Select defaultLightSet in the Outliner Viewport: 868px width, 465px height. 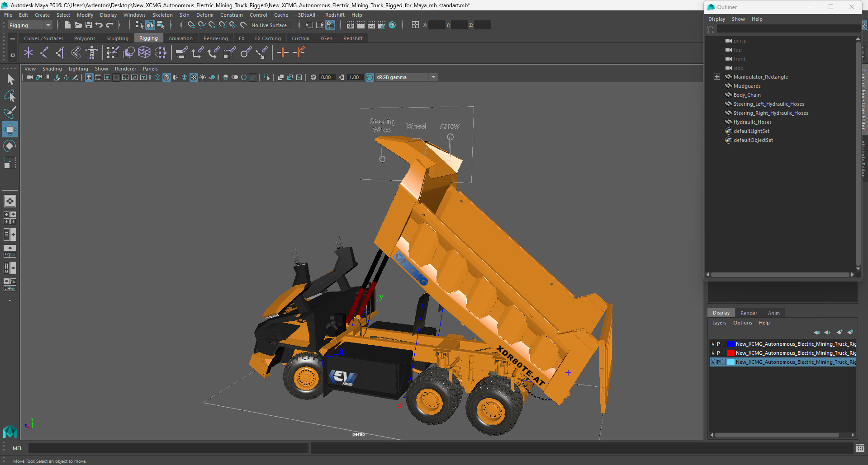pos(751,131)
